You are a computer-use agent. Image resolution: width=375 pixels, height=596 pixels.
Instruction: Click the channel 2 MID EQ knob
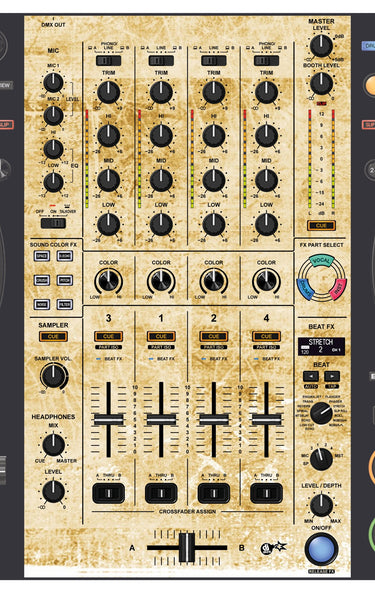214,180
